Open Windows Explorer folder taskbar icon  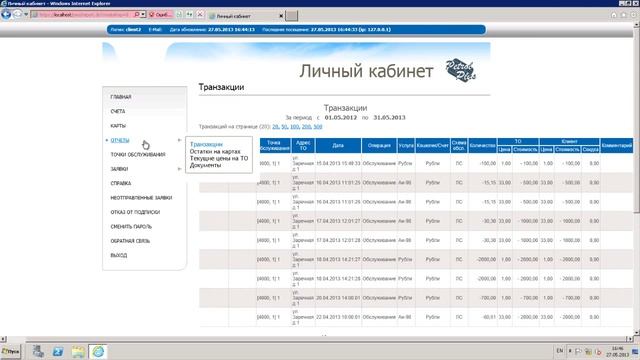coord(78,351)
